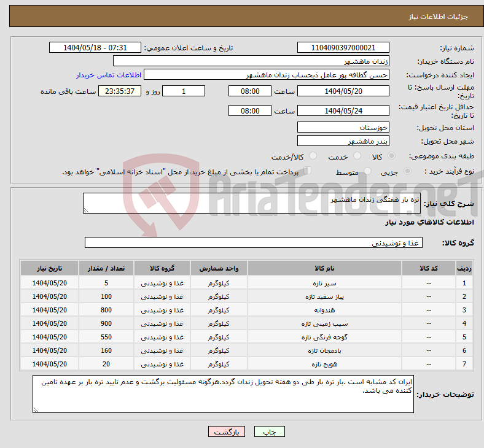Click the هندوانه item name

coord(324,310)
